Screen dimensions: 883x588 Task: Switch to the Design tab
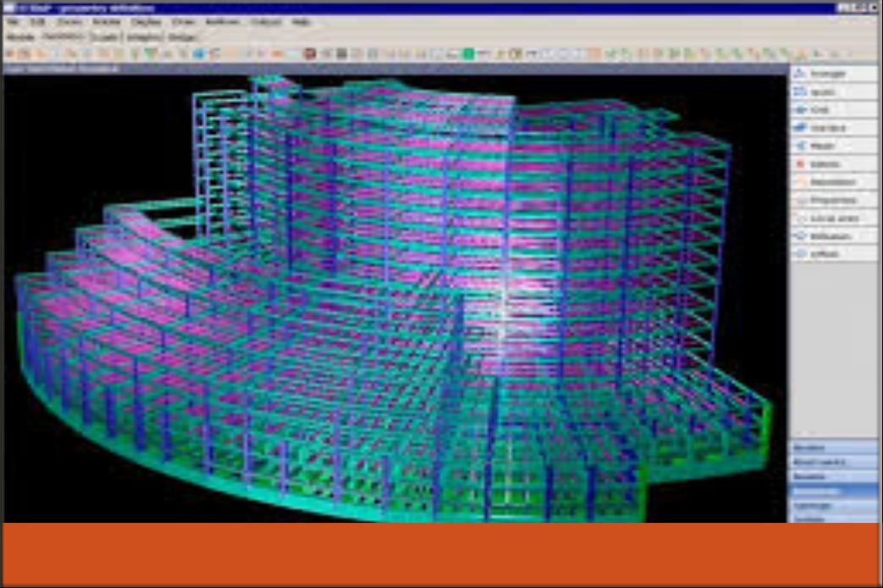click(x=182, y=38)
